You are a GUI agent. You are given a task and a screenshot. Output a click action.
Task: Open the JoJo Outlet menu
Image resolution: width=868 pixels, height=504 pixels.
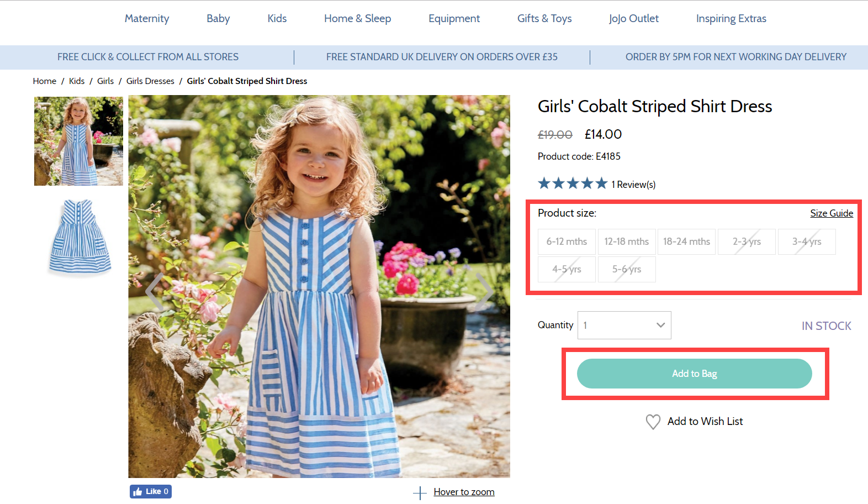coord(633,18)
